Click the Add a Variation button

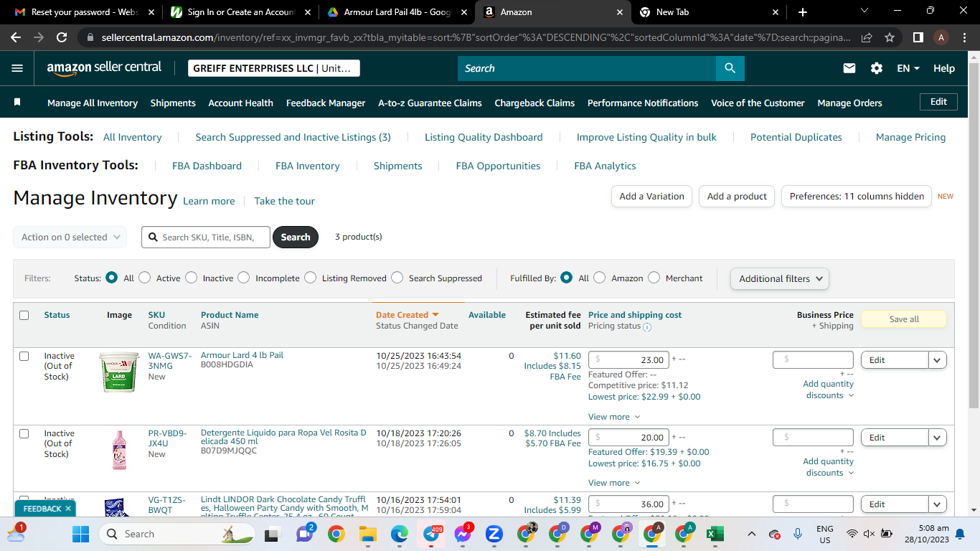[651, 196]
